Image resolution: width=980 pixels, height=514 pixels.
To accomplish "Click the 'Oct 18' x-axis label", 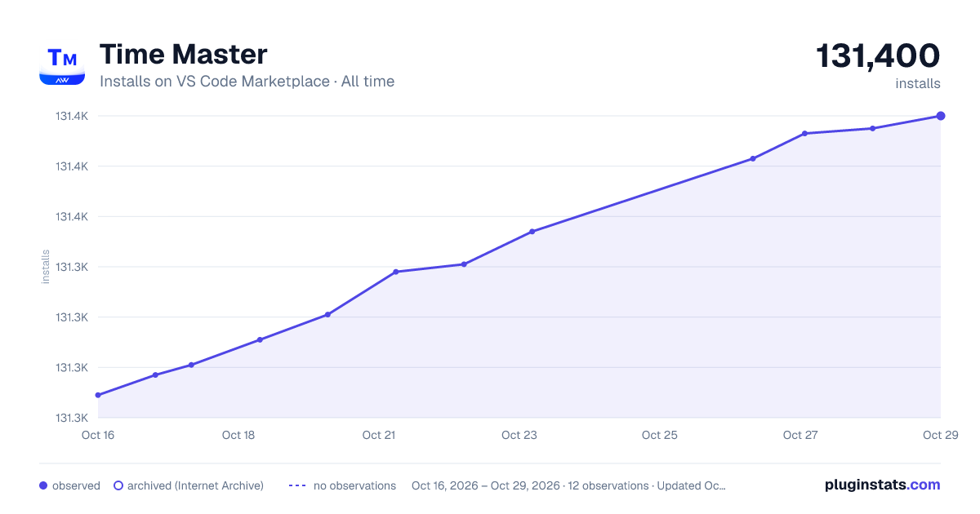I will pyautogui.click(x=238, y=435).
